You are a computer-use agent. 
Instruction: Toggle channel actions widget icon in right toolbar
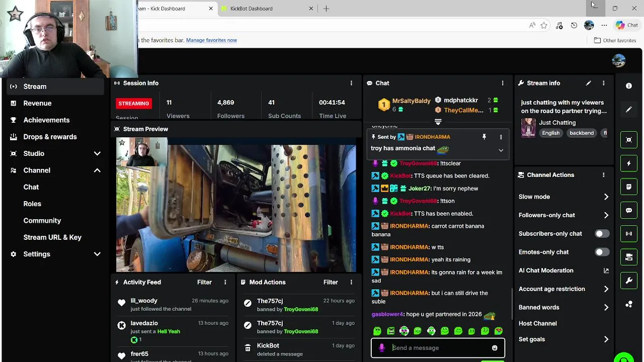tap(628, 257)
